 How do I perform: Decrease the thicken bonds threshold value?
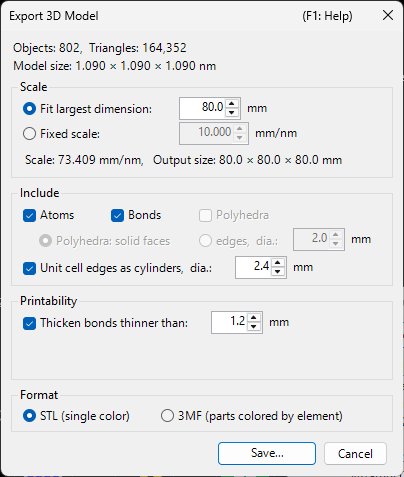254,327
